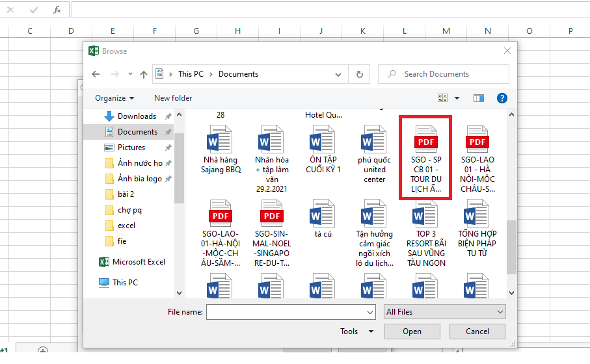This screenshot has width=590, height=364.
Task: Click the Back arrow in Browse dialog
Action: pyautogui.click(x=96, y=74)
